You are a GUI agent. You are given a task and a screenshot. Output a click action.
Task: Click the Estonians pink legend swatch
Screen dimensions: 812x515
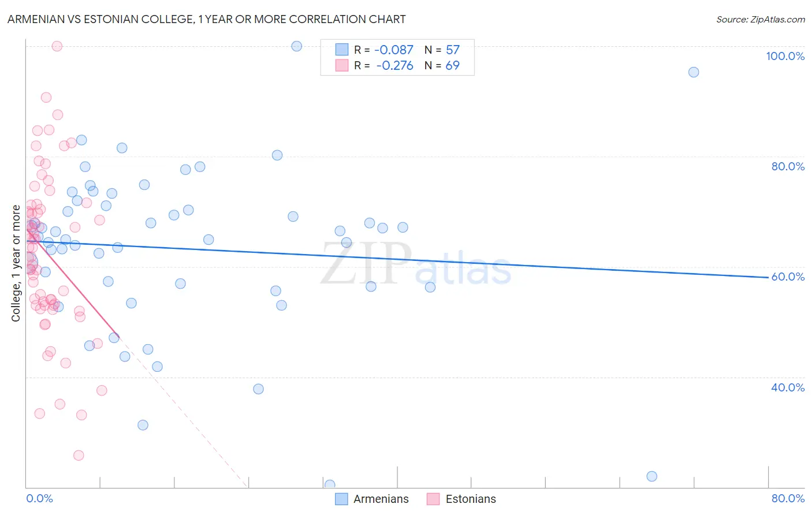point(433,499)
